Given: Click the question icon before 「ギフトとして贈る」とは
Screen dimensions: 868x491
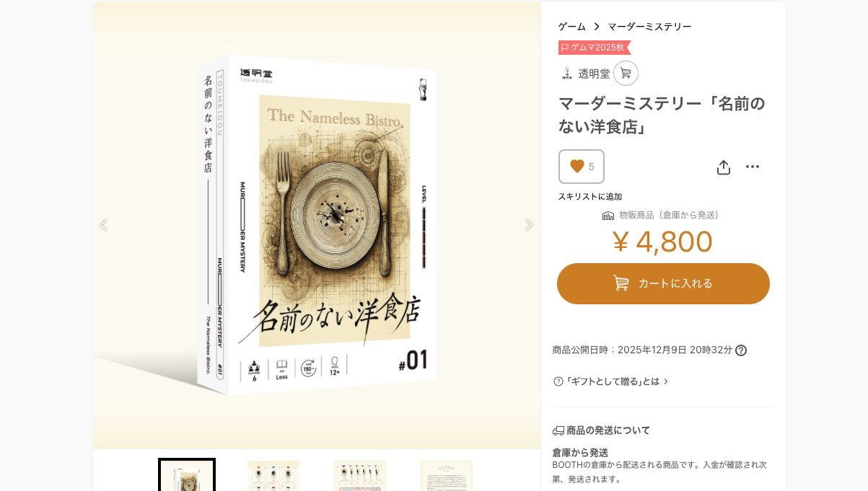Looking at the screenshot, I should click(558, 381).
